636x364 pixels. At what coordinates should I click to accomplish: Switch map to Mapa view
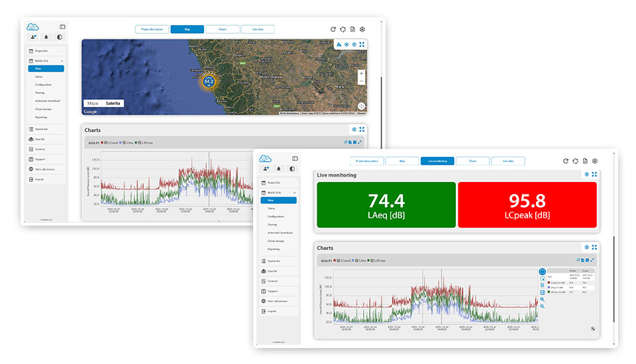(x=93, y=103)
